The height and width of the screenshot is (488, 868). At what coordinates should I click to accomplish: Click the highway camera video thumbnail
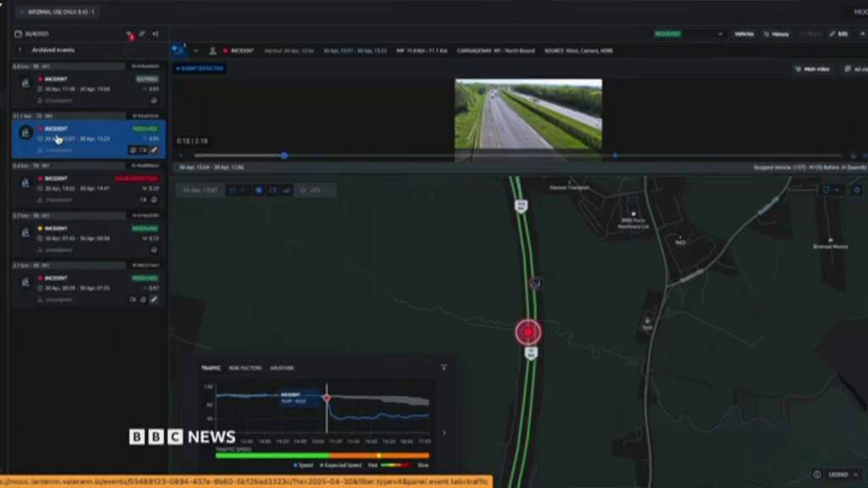528,114
